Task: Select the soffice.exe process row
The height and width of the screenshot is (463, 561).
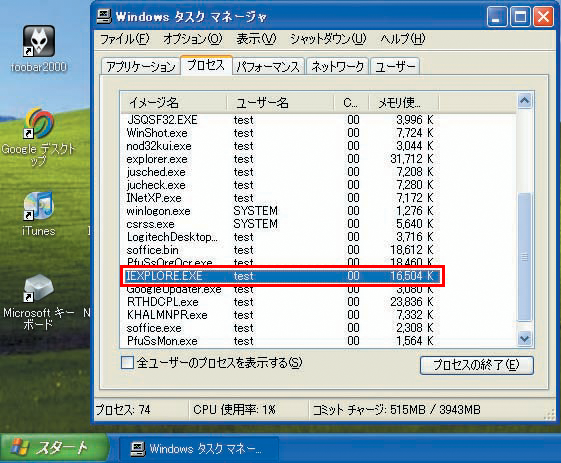Action: (281, 328)
